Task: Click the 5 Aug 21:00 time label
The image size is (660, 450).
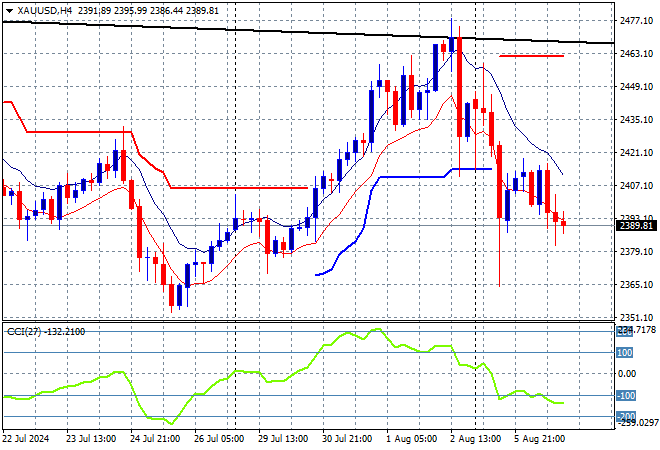Action: (x=540, y=439)
